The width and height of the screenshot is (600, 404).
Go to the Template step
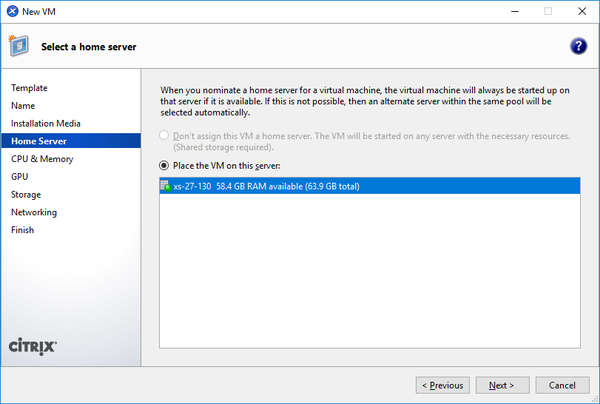pyautogui.click(x=29, y=88)
